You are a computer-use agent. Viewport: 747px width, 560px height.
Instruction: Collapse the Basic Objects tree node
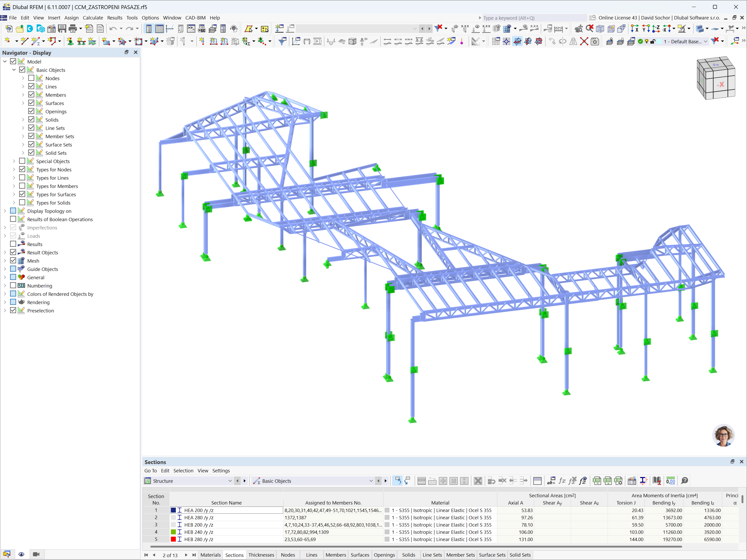tap(14, 70)
